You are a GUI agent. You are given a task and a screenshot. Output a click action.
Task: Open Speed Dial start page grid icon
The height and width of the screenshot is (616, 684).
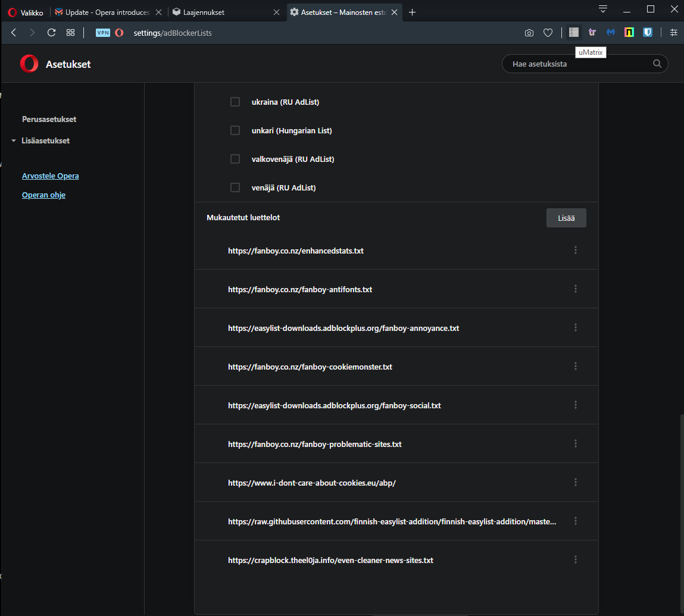(x=70, y=33)
